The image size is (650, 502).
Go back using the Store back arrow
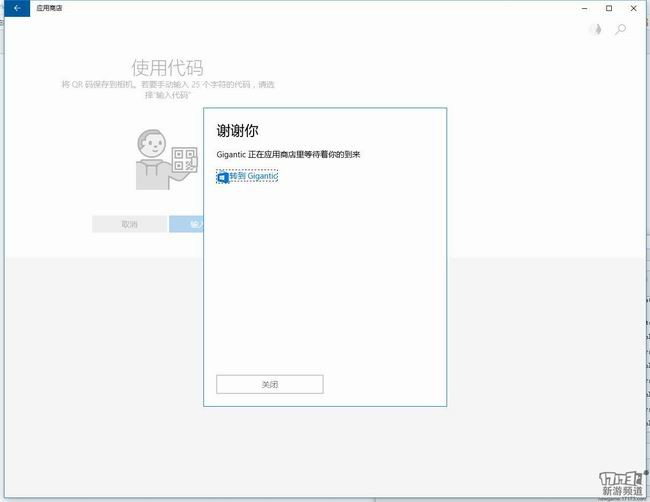coord(17,8)
